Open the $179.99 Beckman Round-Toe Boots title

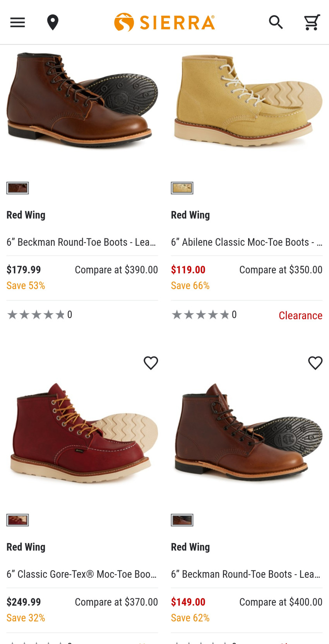pos(81,242)
